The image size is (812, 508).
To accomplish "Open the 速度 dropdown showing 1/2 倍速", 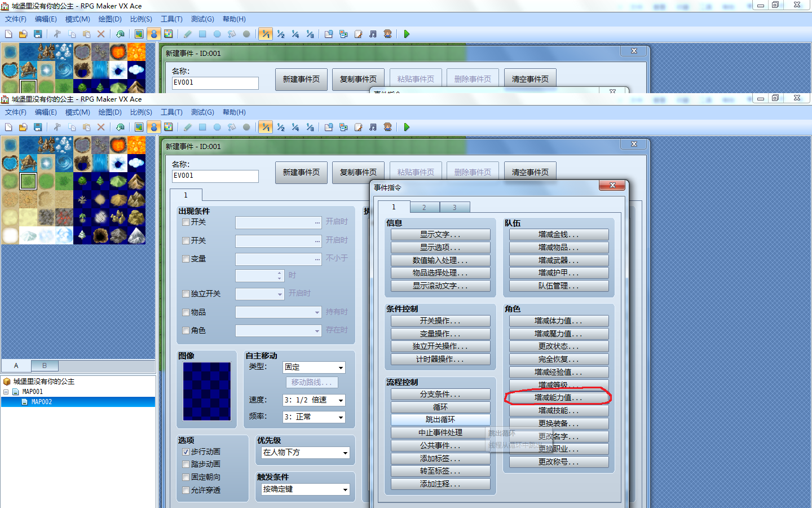I will click(x=314, y=400).
